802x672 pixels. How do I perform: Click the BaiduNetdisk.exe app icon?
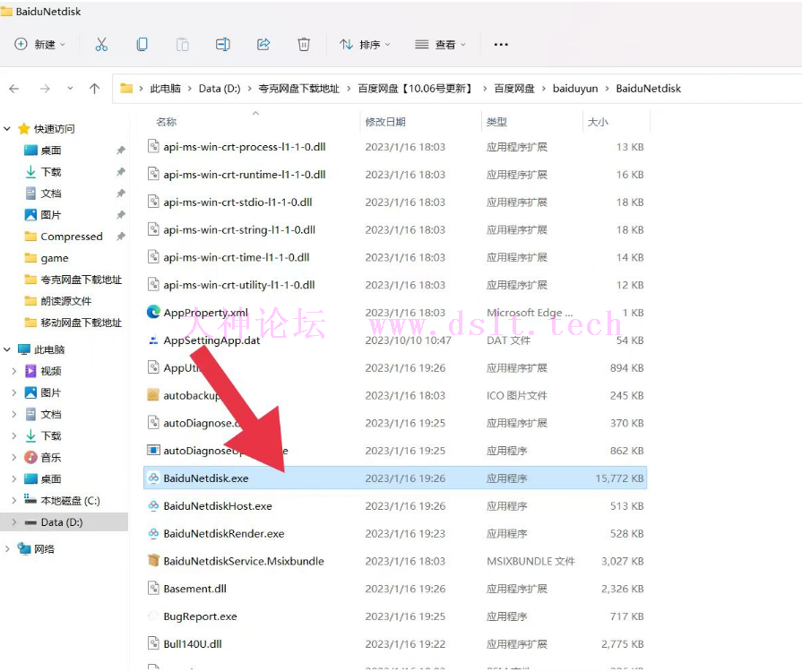pyautogui.click(x=153, y=478)
